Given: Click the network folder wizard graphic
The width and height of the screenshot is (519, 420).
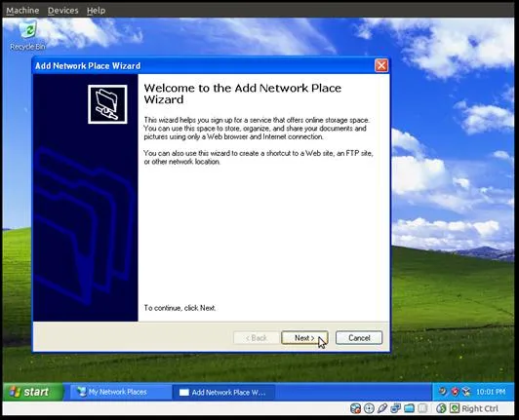Looking at the screenshot, I should 107,104.
